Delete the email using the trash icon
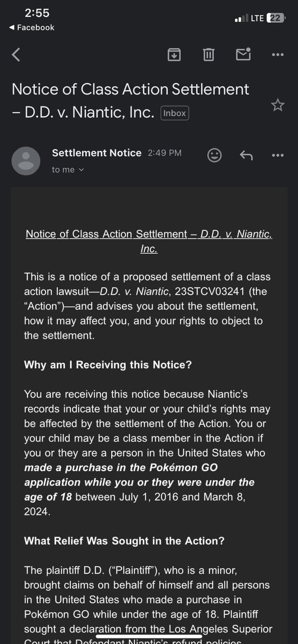 [x=209, y=55]
